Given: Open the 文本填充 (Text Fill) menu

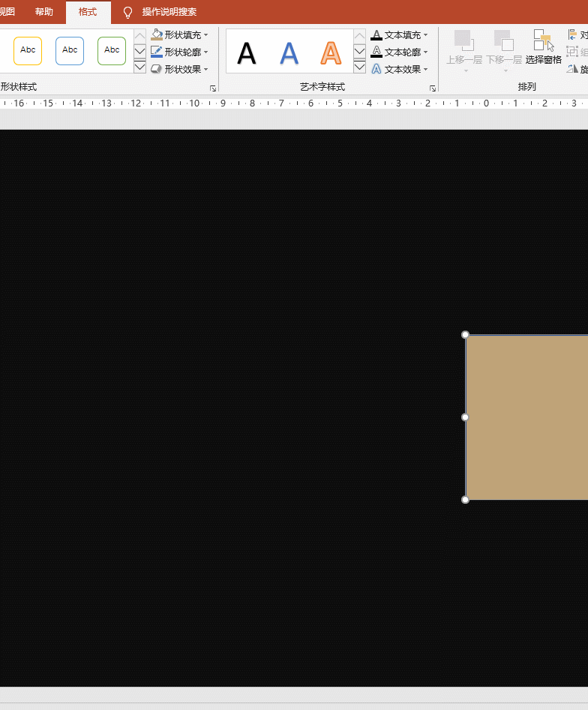Looking at the screenshot, I should click(400, 34).
